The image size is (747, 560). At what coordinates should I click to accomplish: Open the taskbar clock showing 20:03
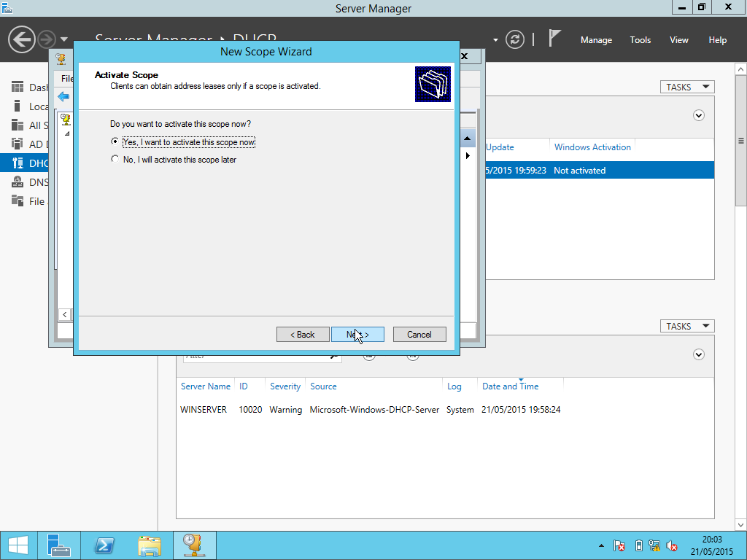[712, 545]
